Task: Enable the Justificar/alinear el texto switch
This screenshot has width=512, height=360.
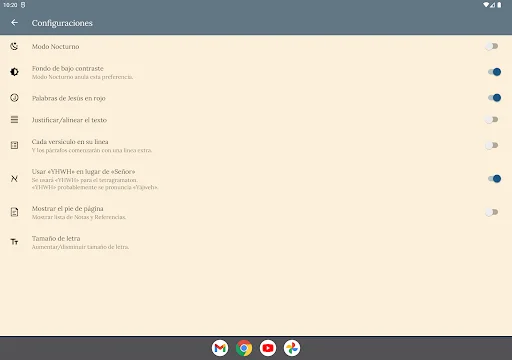Action: [492, 120]
